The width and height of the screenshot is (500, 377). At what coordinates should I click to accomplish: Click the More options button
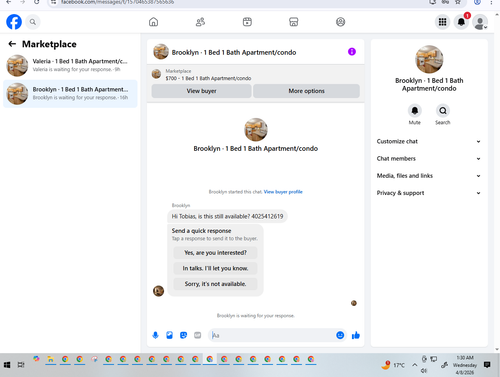coord(306,91)
